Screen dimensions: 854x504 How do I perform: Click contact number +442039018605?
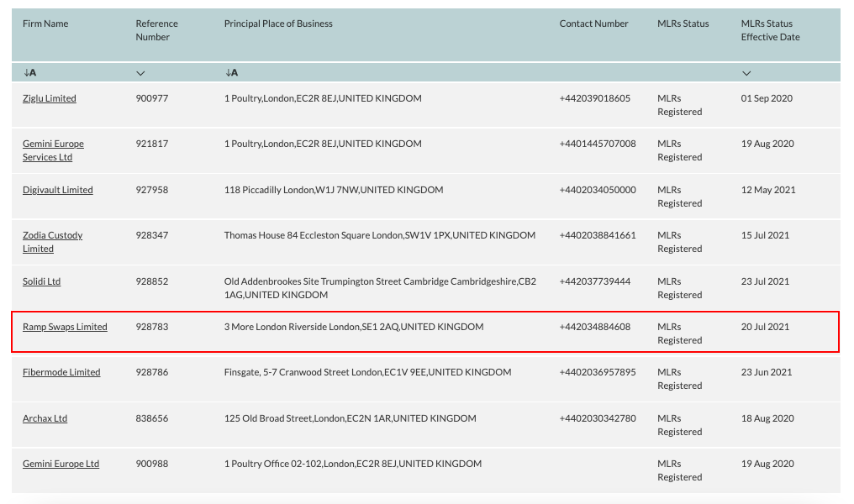click(595, 98)
